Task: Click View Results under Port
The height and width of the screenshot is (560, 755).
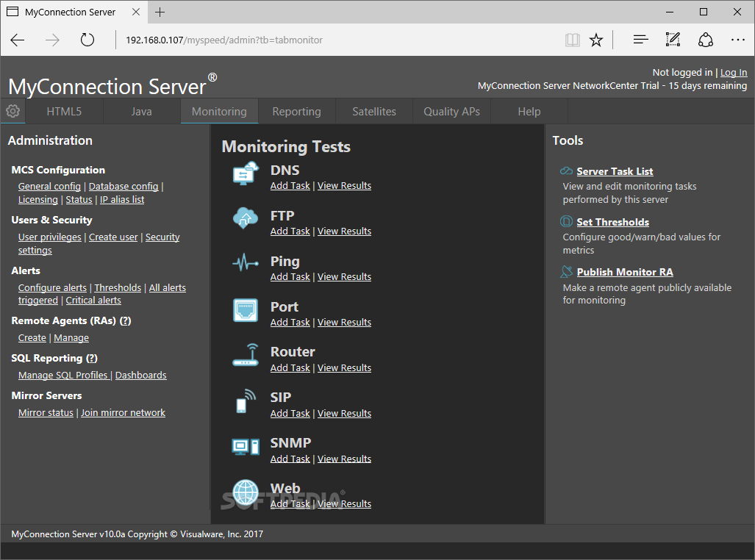Action: 344,322
